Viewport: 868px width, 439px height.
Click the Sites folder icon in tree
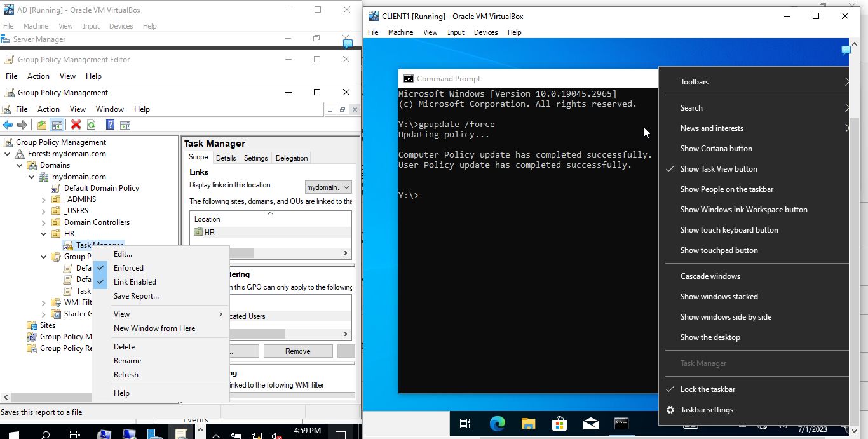point(32,325)
